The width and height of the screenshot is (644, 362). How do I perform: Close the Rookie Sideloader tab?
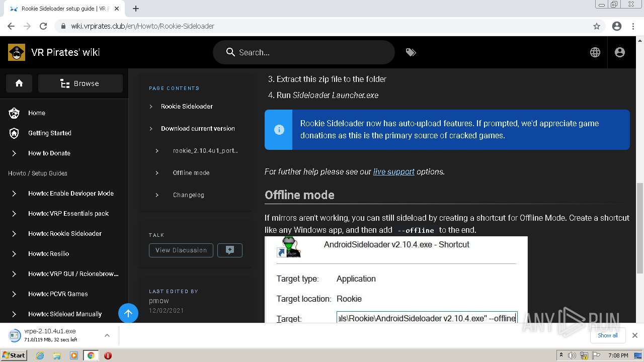[117, 9]
